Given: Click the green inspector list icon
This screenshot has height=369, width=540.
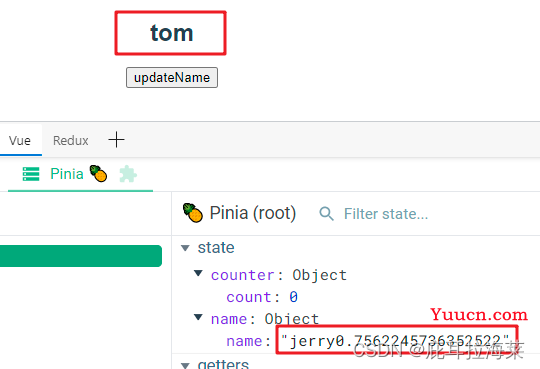Looking at the screenshot, I should (31, 174).
